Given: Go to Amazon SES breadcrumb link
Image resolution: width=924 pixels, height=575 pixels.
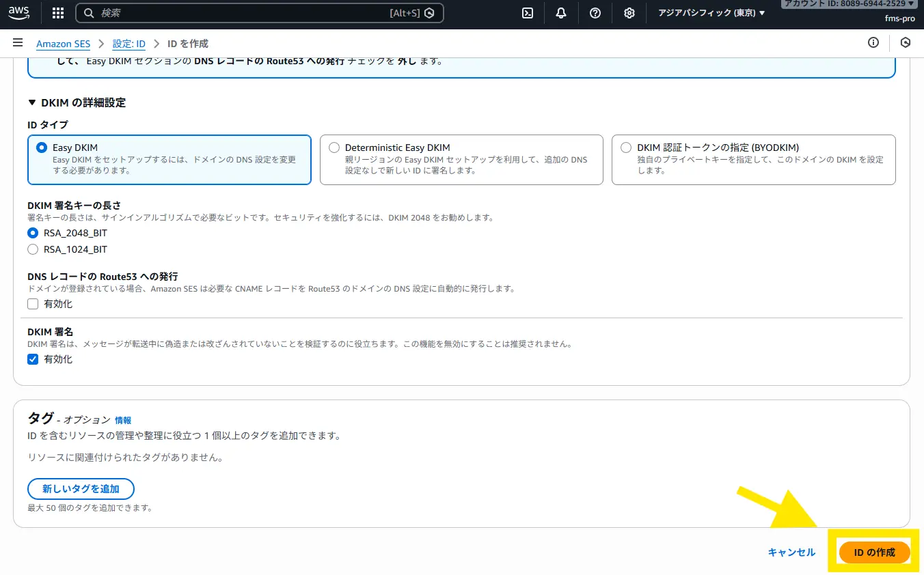Looking at the screenshot, I should click(x=63, y=44).
